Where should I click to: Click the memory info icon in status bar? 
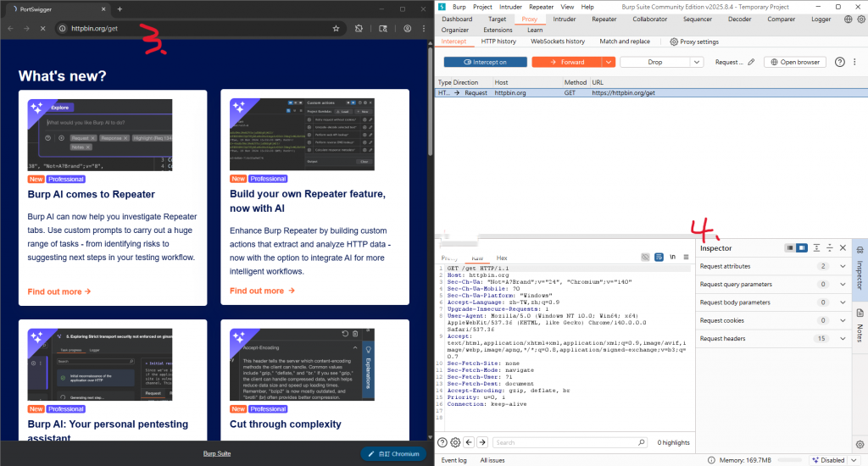[x=711, y=460]
